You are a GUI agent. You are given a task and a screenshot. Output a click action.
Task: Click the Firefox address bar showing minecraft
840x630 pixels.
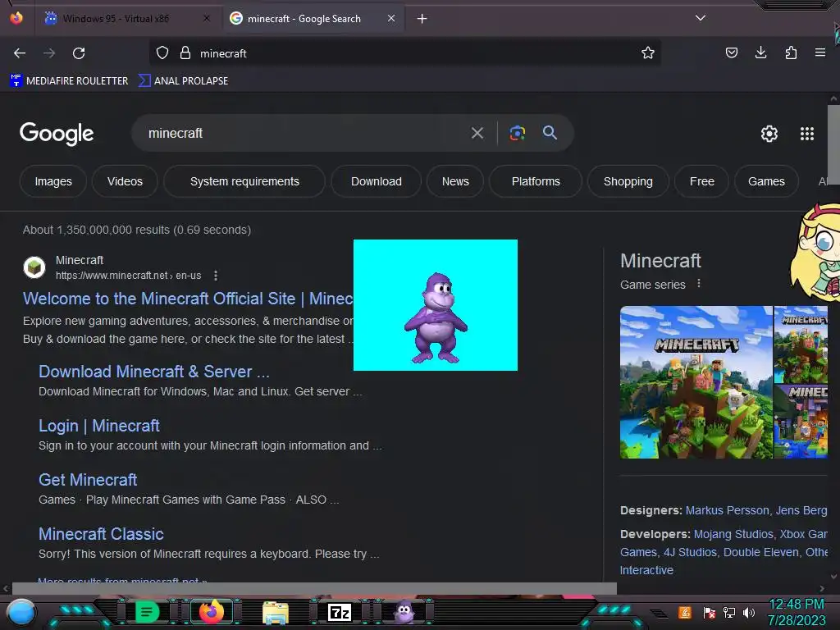coord(404,53)
